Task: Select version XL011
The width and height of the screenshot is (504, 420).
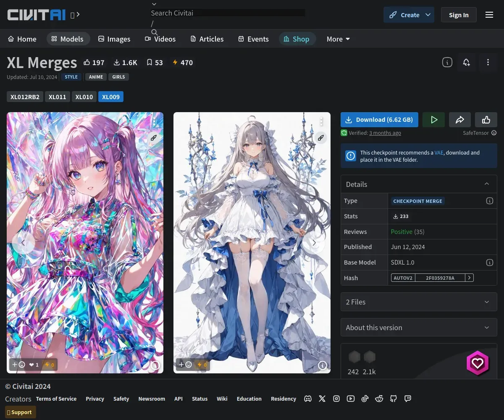Action: pyautogui.click(x=57, y=97)
